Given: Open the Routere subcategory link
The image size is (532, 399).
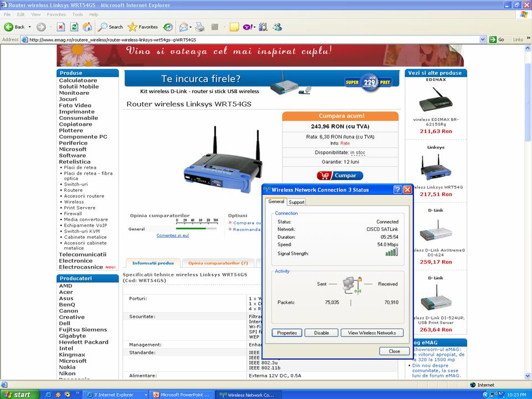Looking at the screenshot, I should 73,190.
